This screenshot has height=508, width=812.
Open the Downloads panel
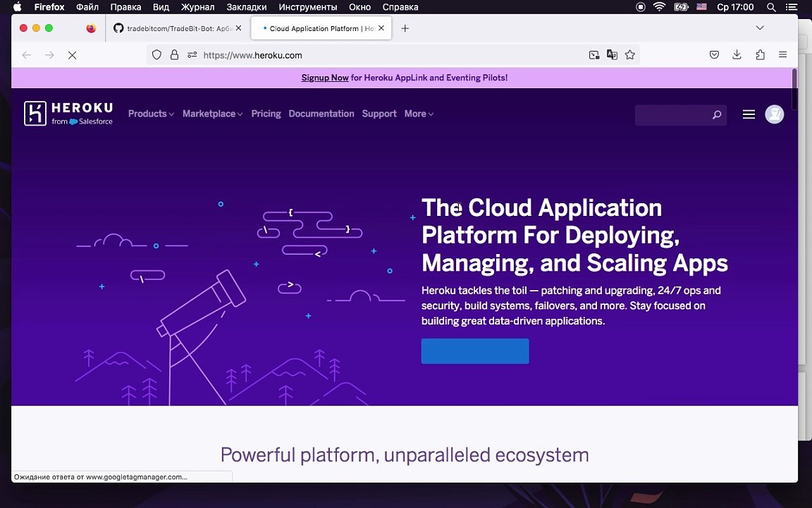pyautogui.click(x=737, y=55)
